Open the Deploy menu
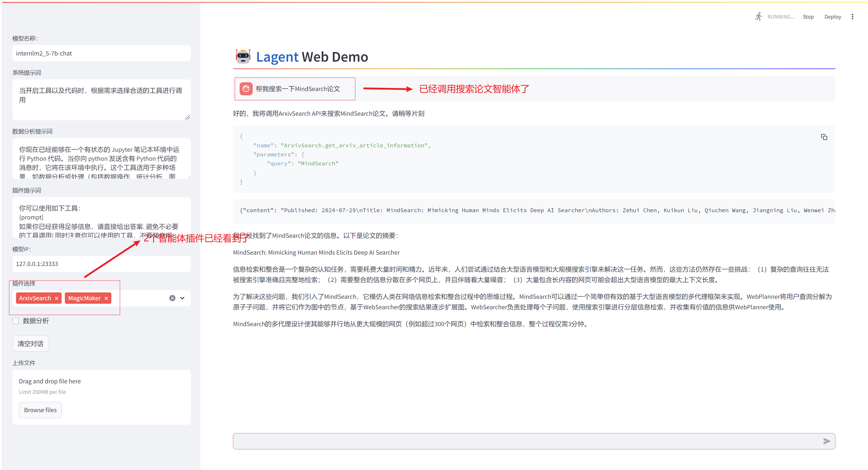This screenshot has height=470, width=868. [x=832, y=17]
